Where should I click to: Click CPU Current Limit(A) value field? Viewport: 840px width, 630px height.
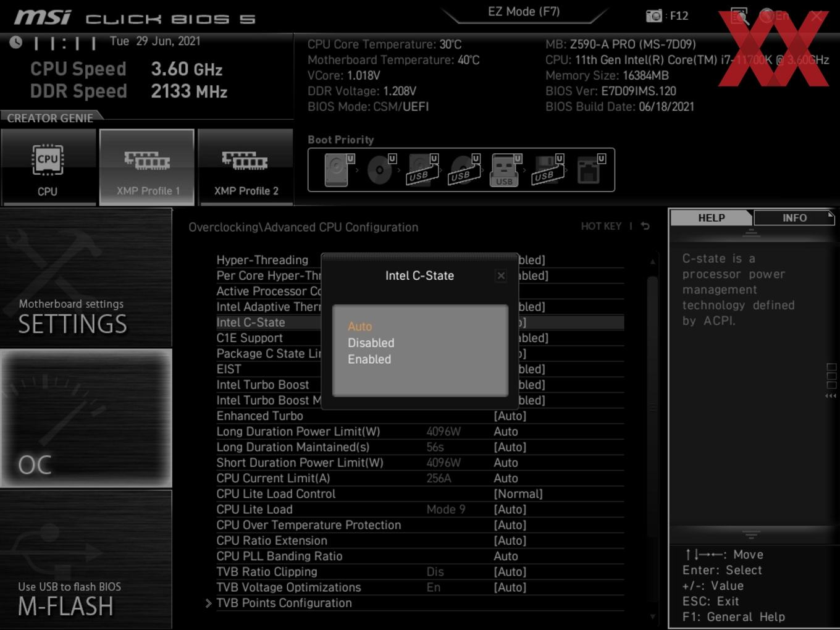pos(506,478)
